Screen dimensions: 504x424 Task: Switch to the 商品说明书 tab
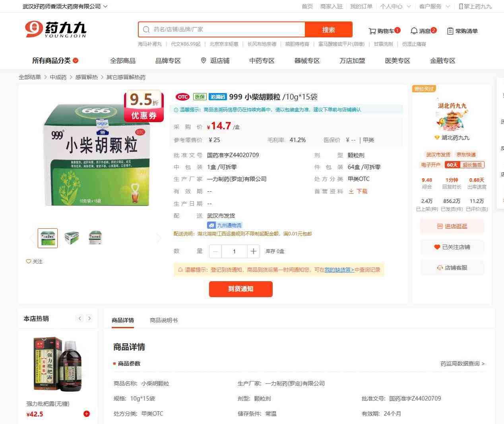[164, 320]
